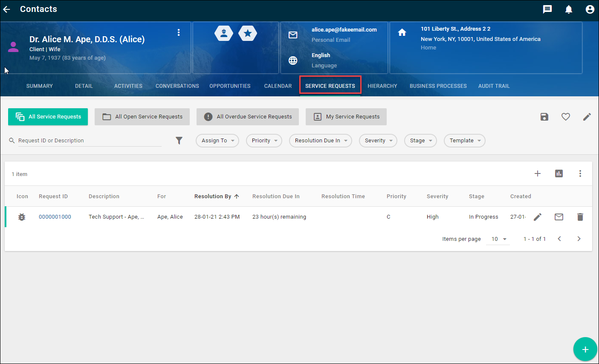Open the Conversations tab
Viewport: 599px width, 364px height.
coord(177,86)
